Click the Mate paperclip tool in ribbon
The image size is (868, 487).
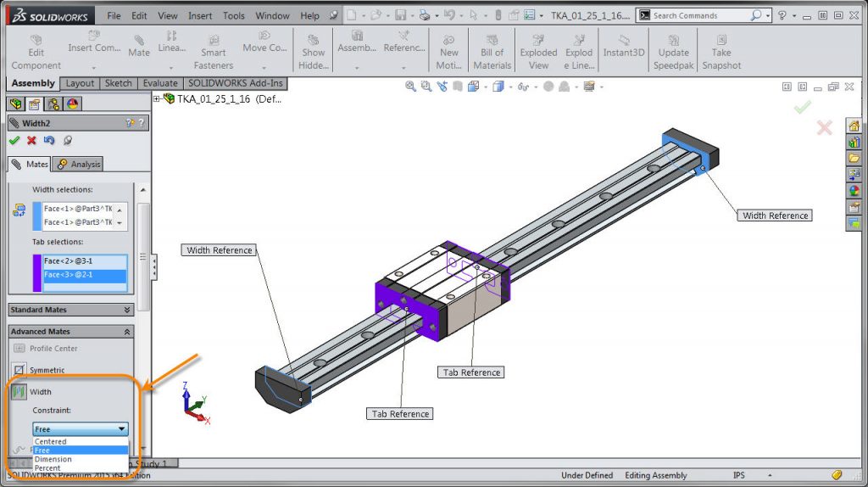[x=139, y=46]
